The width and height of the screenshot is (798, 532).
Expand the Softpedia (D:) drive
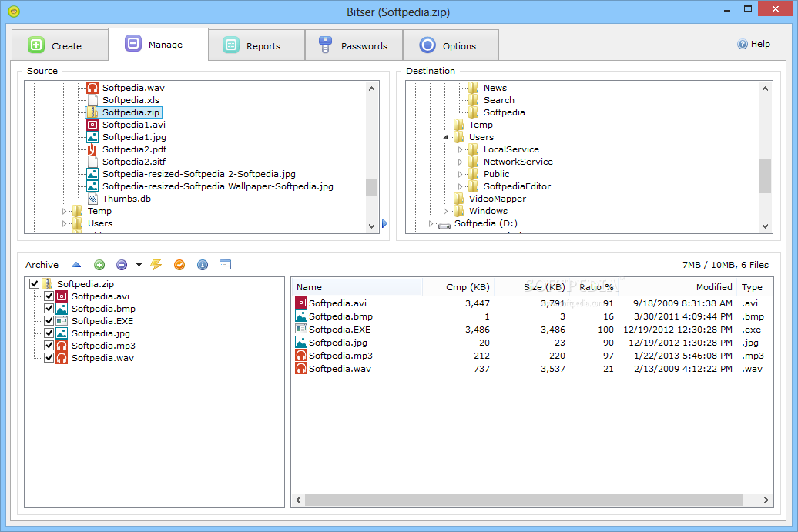pos(431,223)
